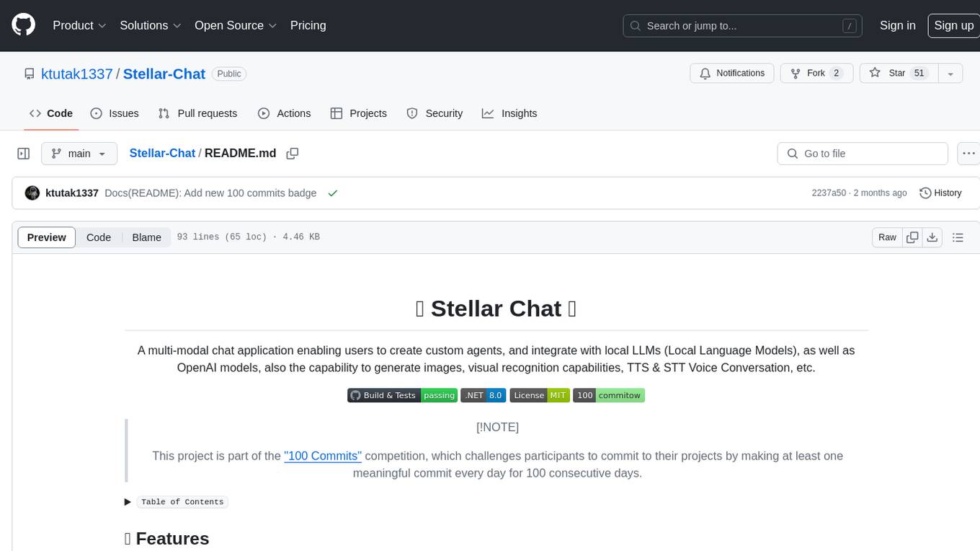Open ktutak1337 owner profile link
Screen dimensions: 980x551
tap(77, 74)
